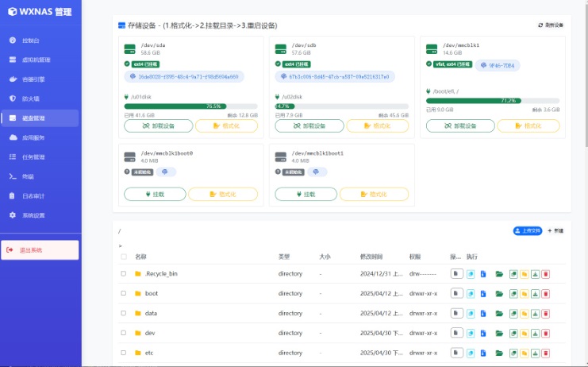The image size is (588, 367).
Task: Click the red delete icon for .Recycle_bin
Action: [x=546, y=274]
